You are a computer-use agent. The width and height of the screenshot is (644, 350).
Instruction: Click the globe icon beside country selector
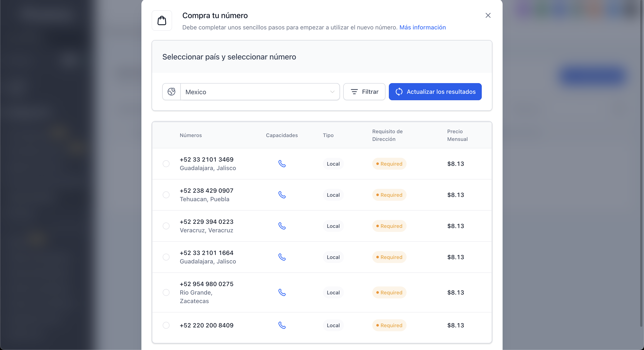pyautogui.click(x=171, y=92)
